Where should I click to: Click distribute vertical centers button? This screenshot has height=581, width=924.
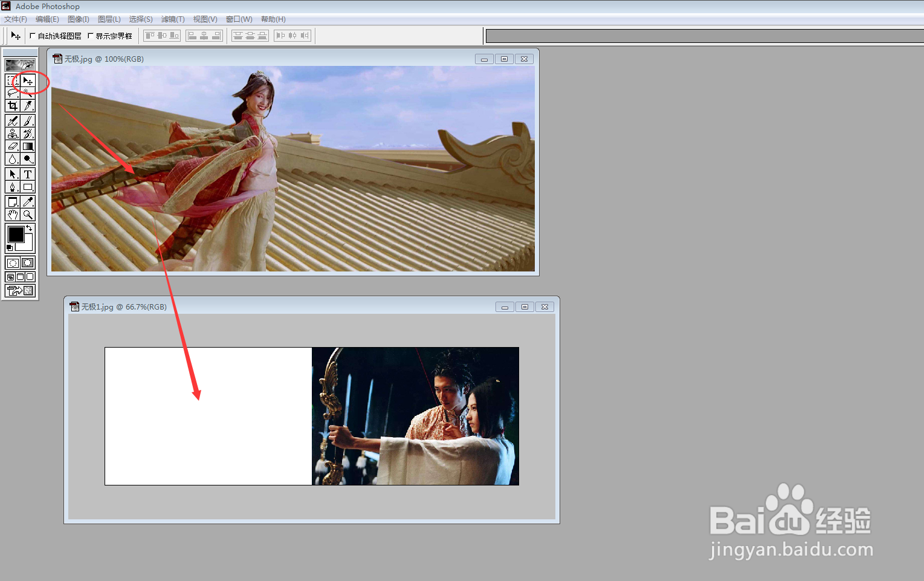[x=250, y=36]
